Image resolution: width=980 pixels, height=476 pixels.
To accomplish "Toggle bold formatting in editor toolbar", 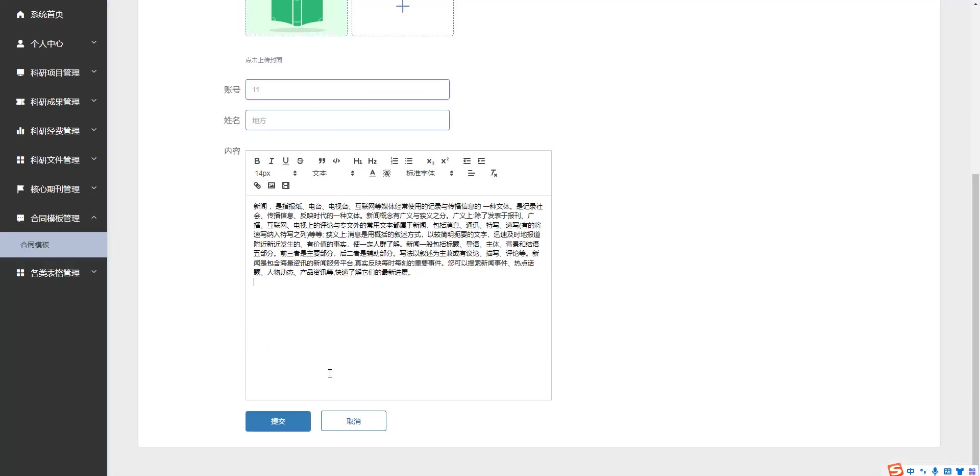I will click(x=257, y=161).
